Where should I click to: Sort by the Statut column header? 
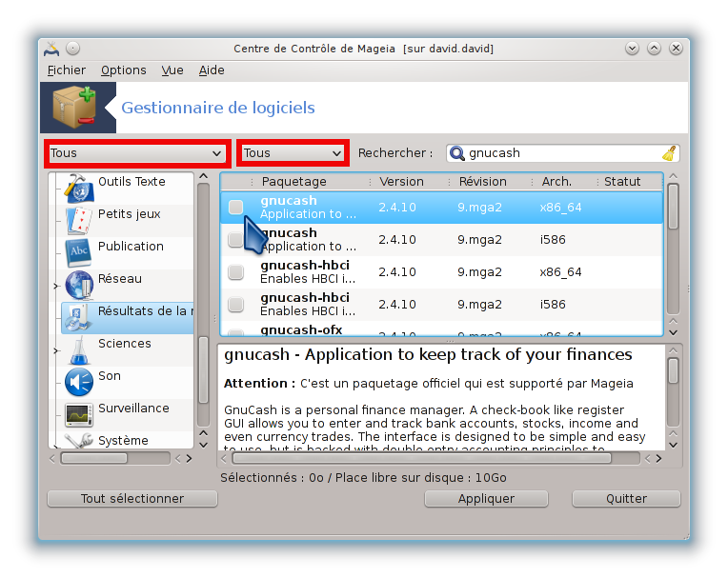pos(622,181)
